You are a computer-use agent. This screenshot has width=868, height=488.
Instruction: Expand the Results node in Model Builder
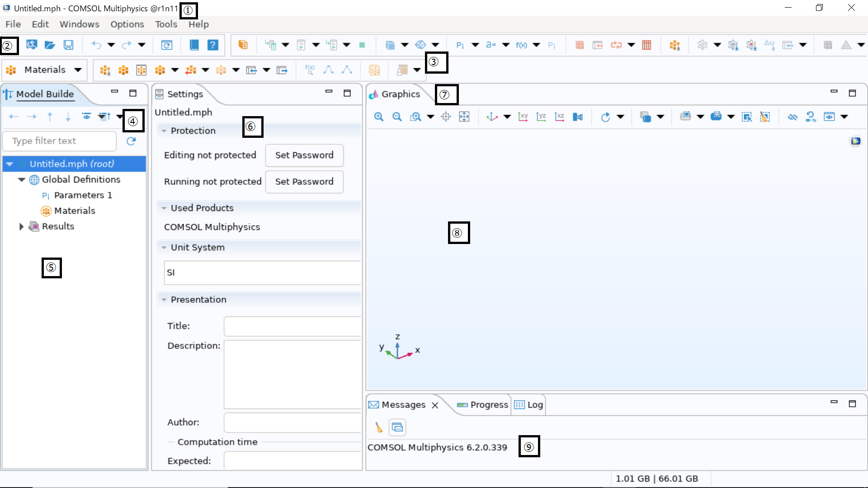[20, 226]
